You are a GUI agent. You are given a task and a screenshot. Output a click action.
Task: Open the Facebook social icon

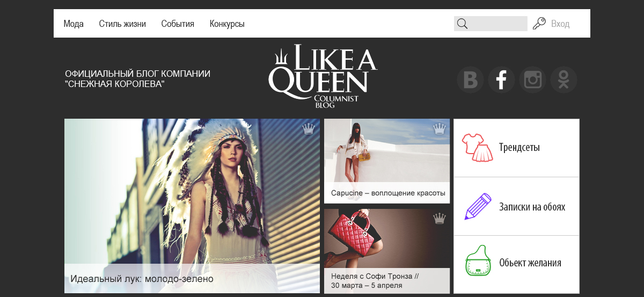click(501, 80)
